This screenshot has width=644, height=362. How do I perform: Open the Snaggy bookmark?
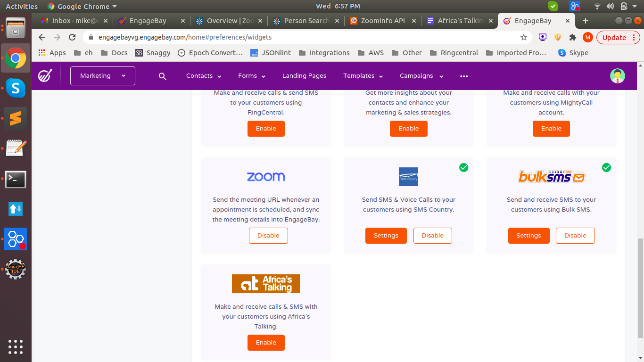point(153,53)
